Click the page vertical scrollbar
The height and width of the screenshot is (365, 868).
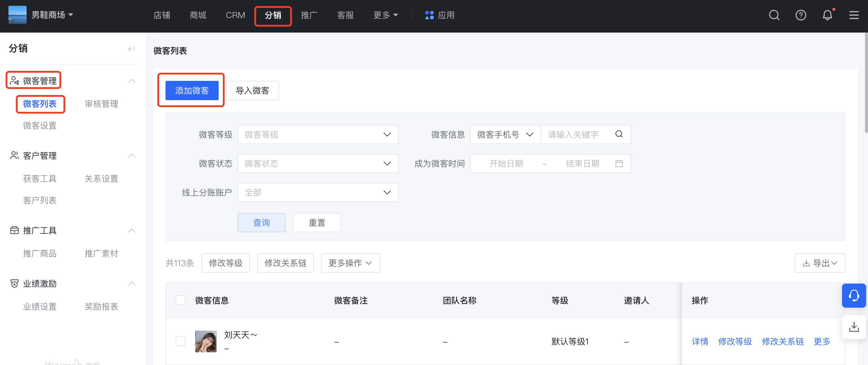pyautogui.click(x=866, y=83)
